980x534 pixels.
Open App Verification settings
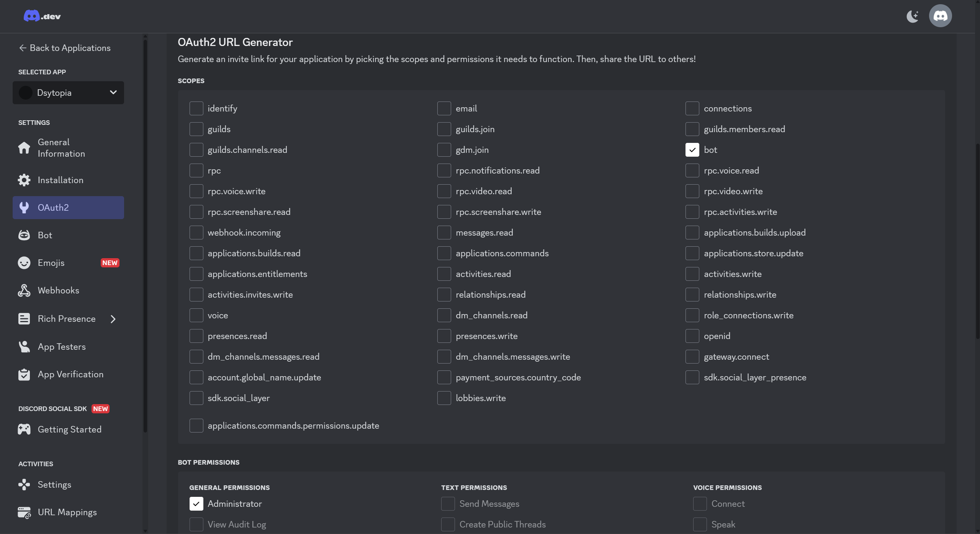point(70,374)
